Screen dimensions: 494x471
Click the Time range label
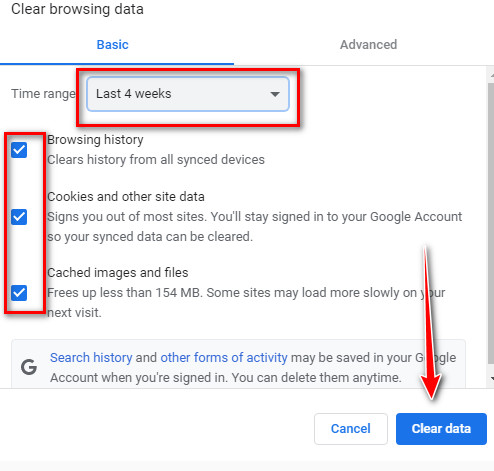(x=44, y=94)
